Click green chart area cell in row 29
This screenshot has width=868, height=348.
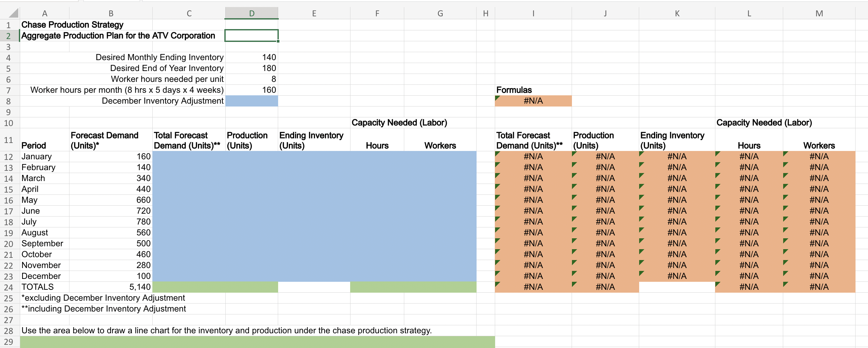[257, 342]
